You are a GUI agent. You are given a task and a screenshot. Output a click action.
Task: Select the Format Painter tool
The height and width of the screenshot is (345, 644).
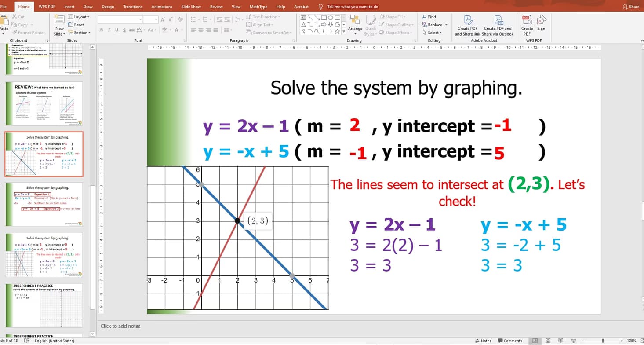(x=28, y=32)
